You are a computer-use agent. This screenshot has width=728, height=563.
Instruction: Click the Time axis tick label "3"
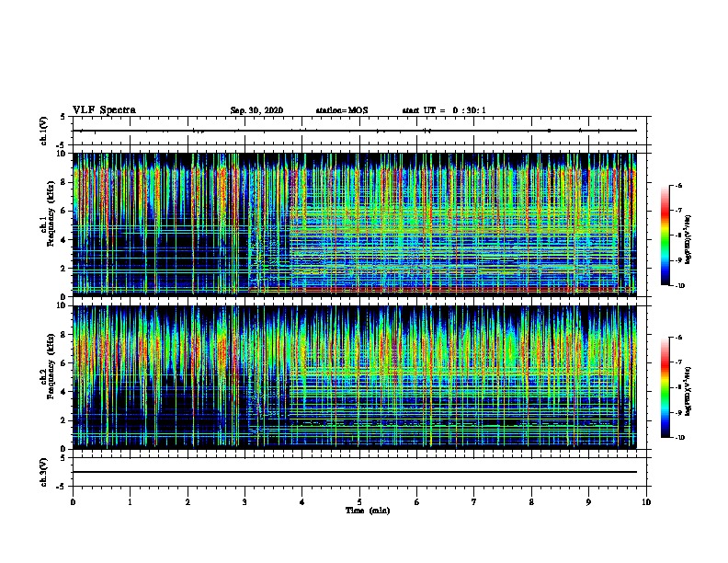(245, 502)
